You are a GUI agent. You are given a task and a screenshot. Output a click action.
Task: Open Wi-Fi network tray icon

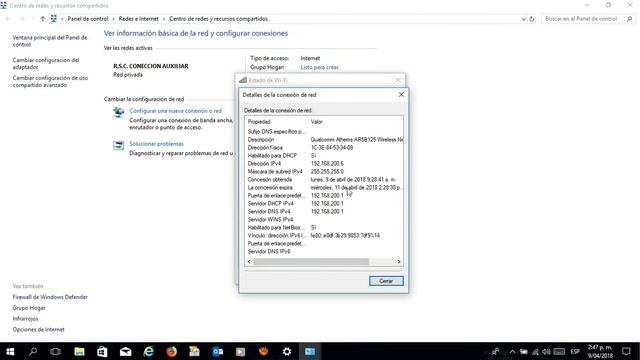click(x=535, y=352)
